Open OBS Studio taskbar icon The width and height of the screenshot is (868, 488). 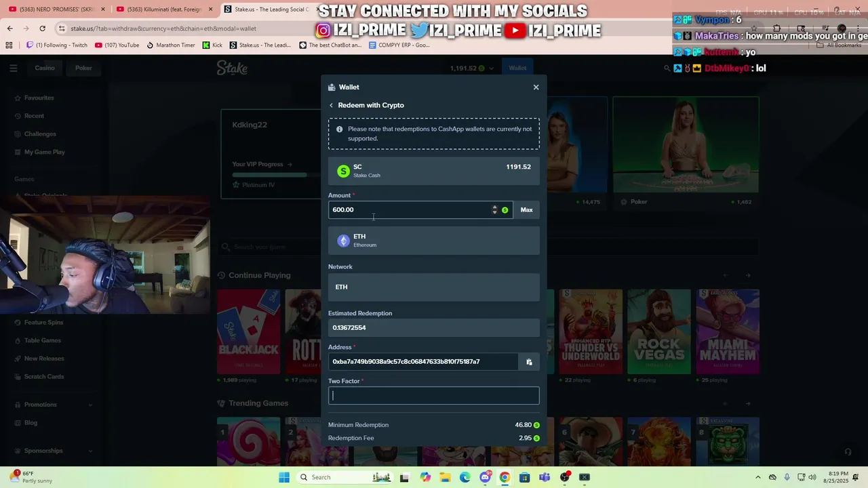tap(564, 477)
